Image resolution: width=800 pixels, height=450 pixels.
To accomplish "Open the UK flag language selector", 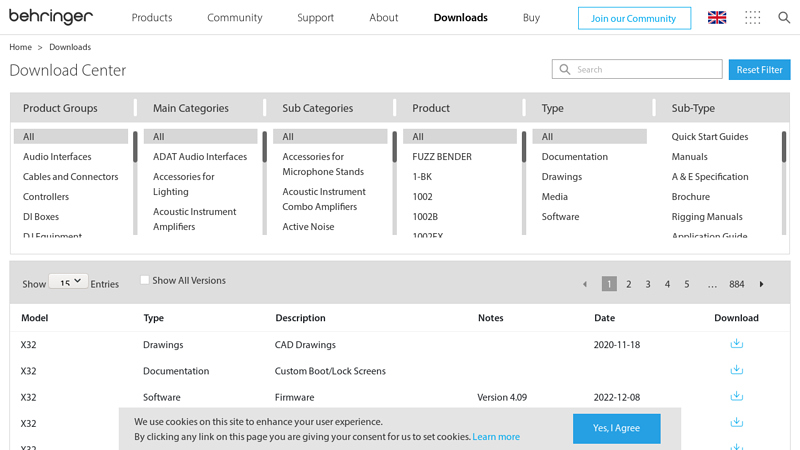I will pyautogui.click(x=717, y=18).
